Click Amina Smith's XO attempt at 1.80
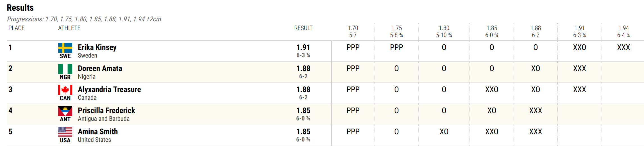644x146 pixels. 444,132
